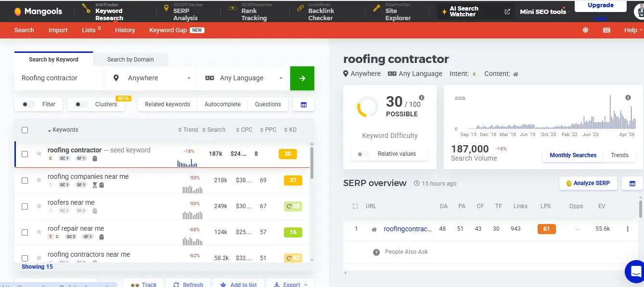
Task: Click info icon on search volume chart
Action: [628, 98]
